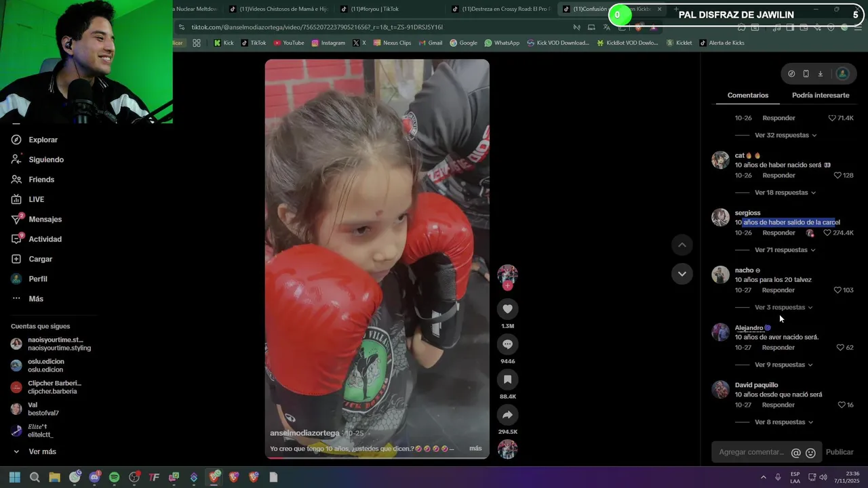Open the Más sidebar menu
Viewport: 868px width, 488px height.
tap(27, 299)
